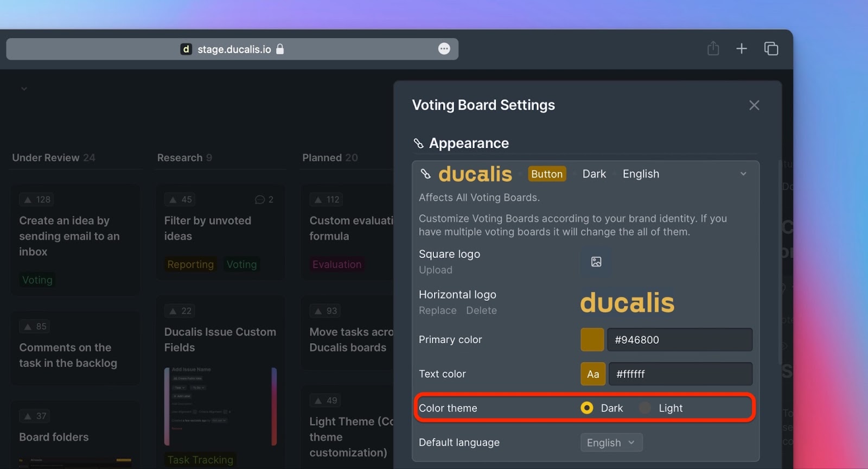Screen dimensions: 868x469
Task: Click the Text color hex input field
Action: pos(680,374)
